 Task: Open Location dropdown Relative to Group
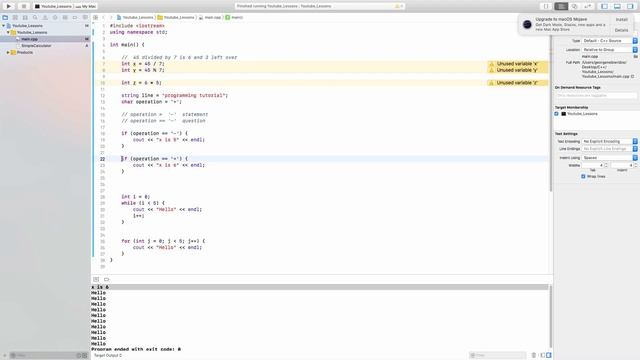point(609,49)
